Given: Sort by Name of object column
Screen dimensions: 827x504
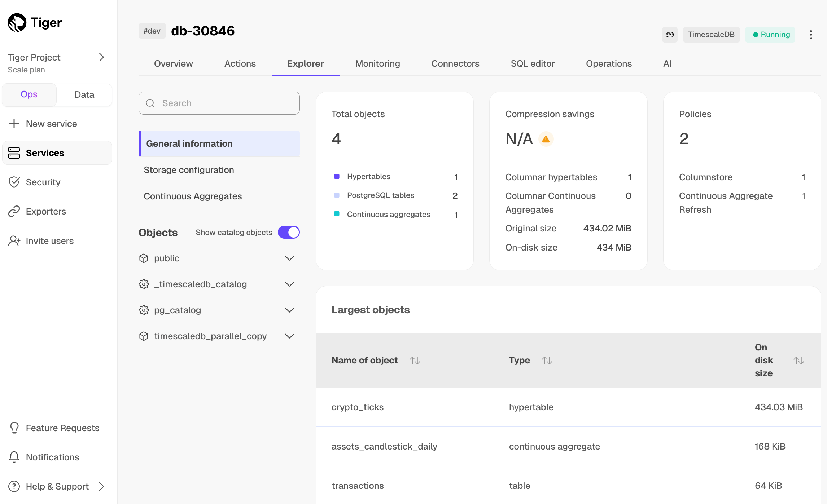Looking at the screenshot, I should [415, 360].
